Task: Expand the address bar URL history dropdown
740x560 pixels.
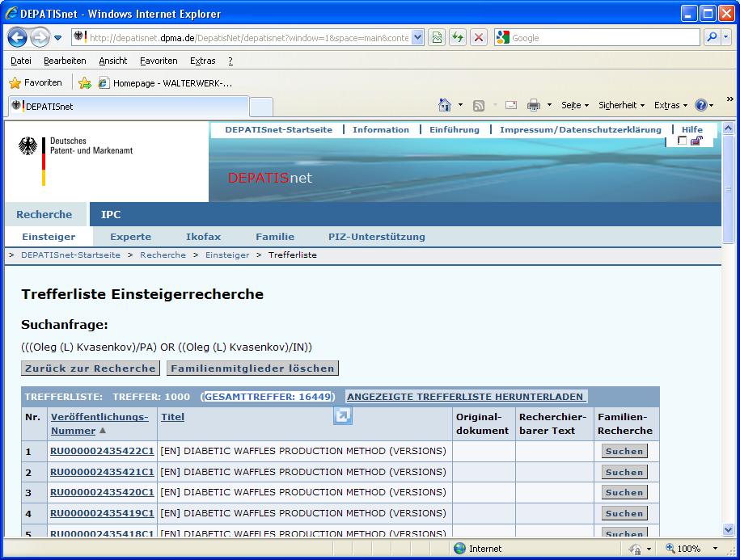Action: click(417, 37)
